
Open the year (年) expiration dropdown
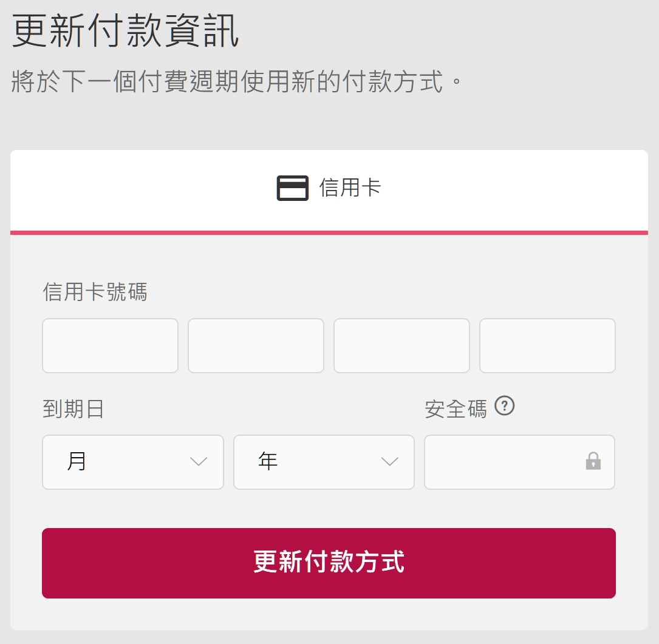[x=323, y=462]
